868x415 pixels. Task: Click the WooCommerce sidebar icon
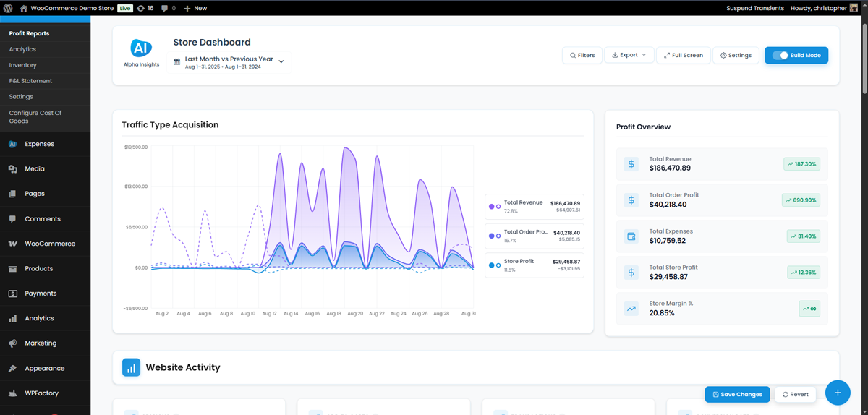pos(12,244)
